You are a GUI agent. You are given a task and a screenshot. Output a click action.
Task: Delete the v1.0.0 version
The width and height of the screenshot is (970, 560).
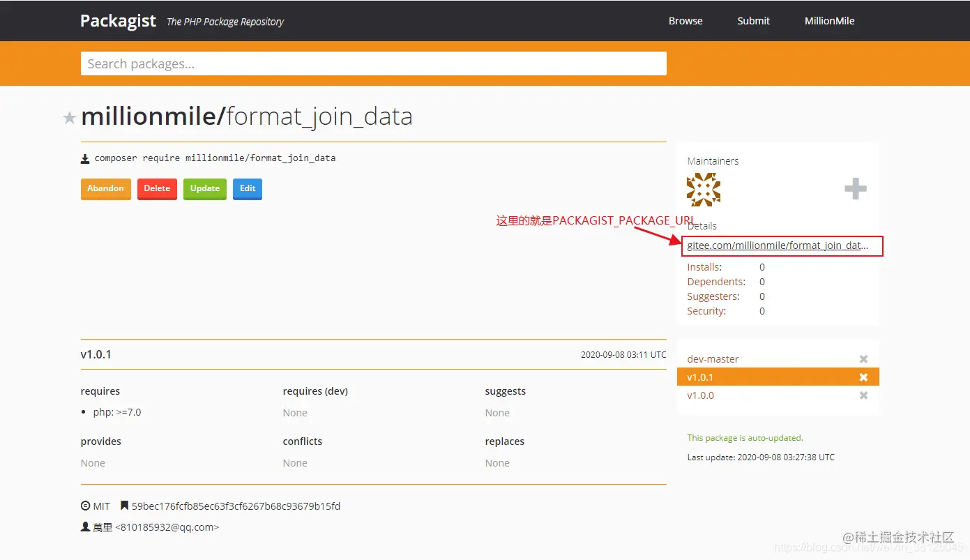pyautogui.click(x=863, y=395)
